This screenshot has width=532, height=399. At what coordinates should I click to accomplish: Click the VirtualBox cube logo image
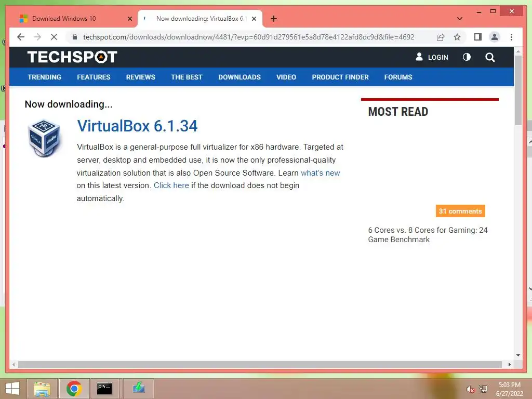[44, 138]
